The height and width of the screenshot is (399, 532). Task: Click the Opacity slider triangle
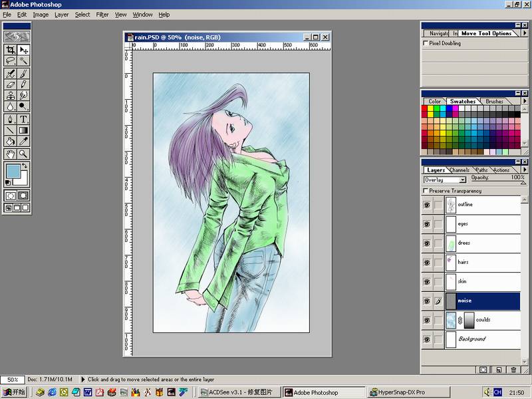(x=523, y=183)
